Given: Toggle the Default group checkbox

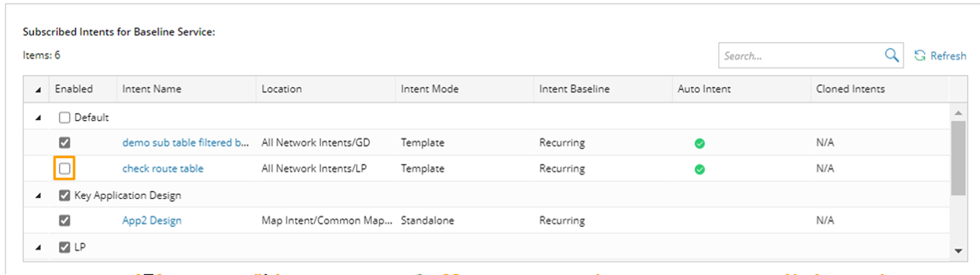Looking at the screenshot, I should coord(64,117).
